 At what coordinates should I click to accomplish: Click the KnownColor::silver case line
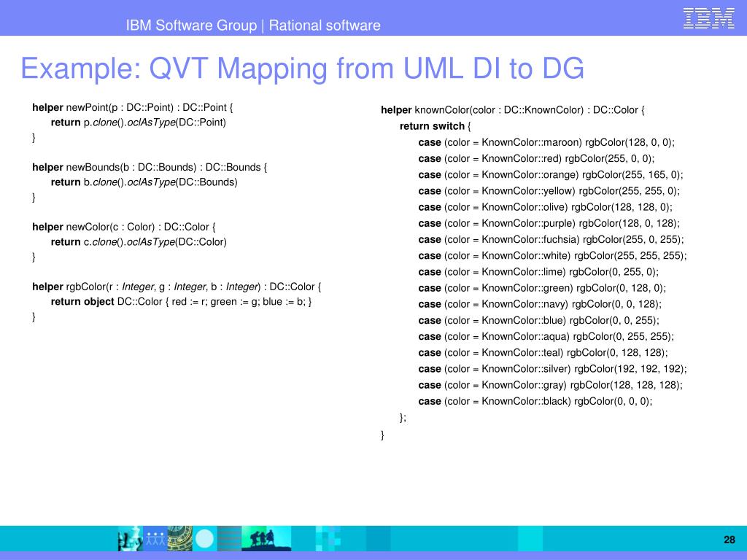click(553, 369)
